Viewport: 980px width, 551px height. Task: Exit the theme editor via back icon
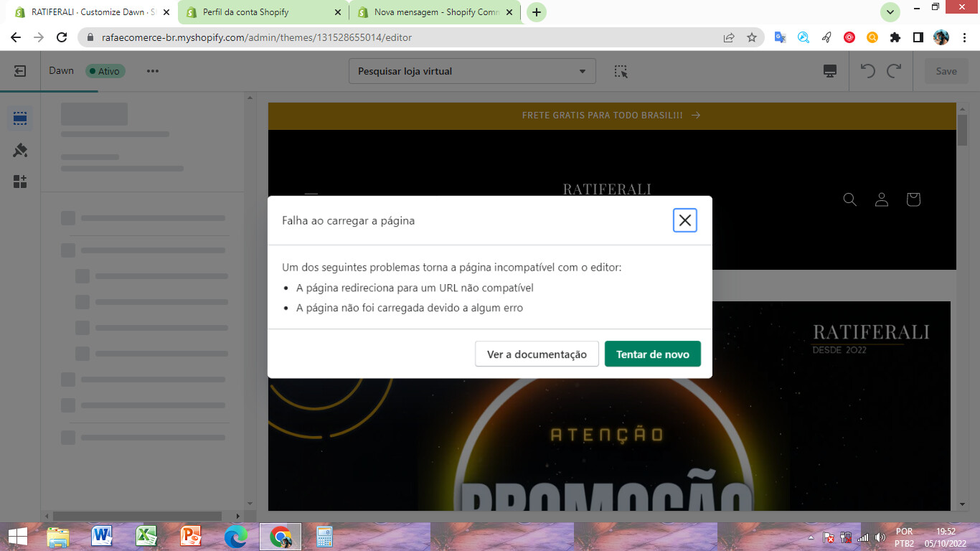coord(20,71)
